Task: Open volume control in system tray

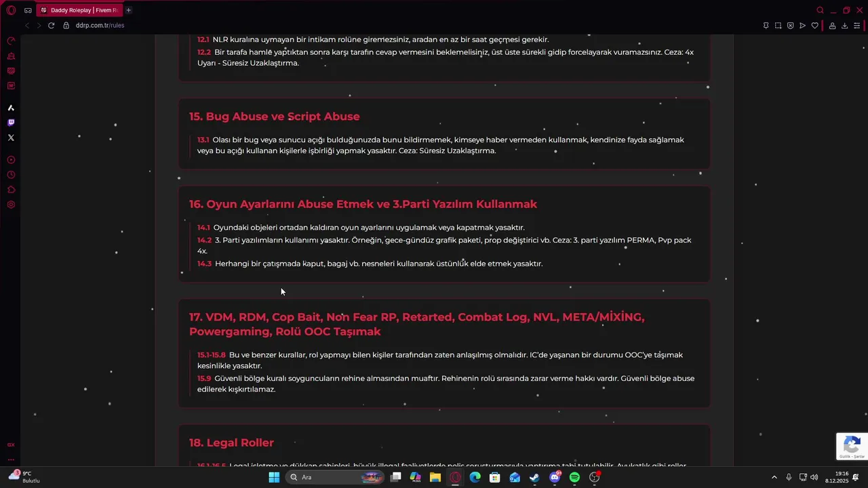Action: [814, 477]
